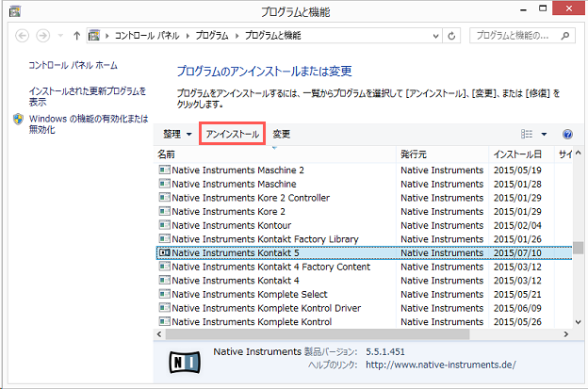Click the large NI logo in details pane
This screenshot has height=389, width=588.
point(185,362)
